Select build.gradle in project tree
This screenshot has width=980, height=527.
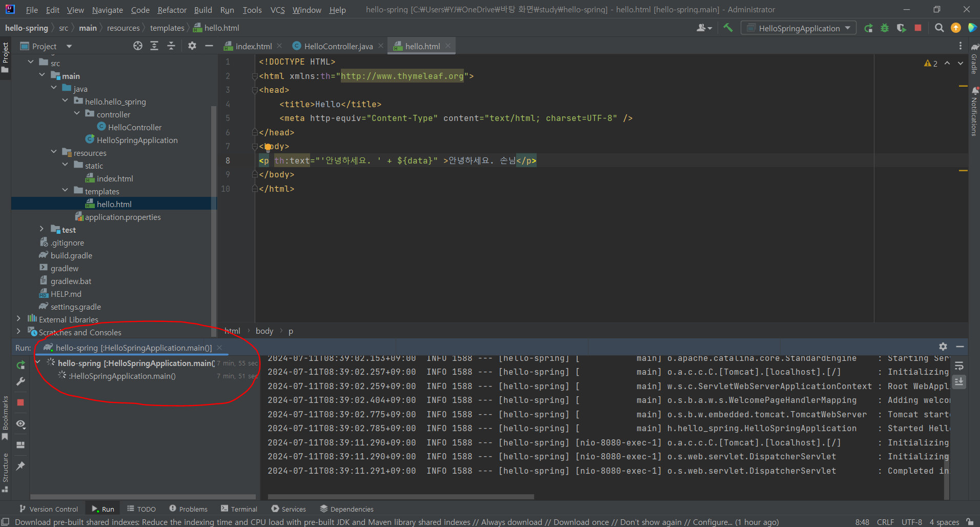click(x=71, y=255)
